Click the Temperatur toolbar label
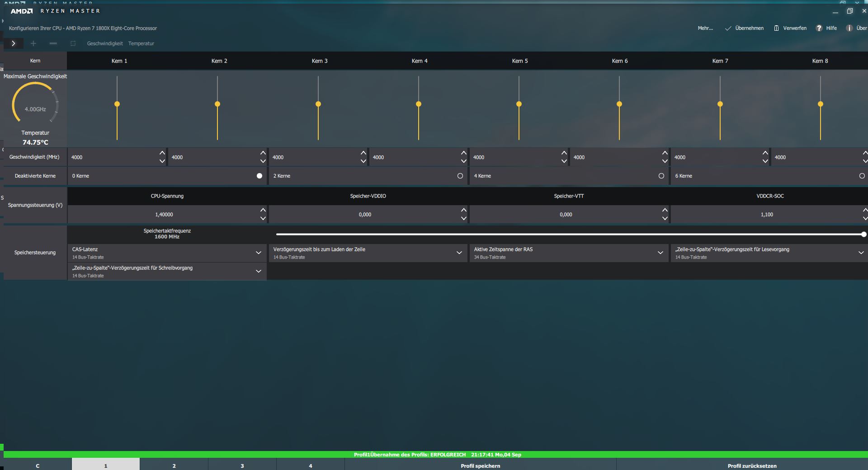 [x=141, y=43]
